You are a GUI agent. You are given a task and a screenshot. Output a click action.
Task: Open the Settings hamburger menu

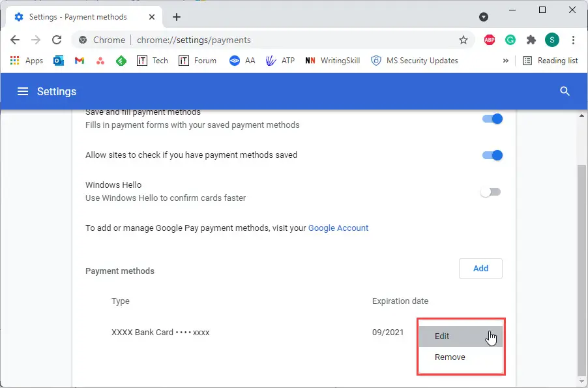click(23, 91)
